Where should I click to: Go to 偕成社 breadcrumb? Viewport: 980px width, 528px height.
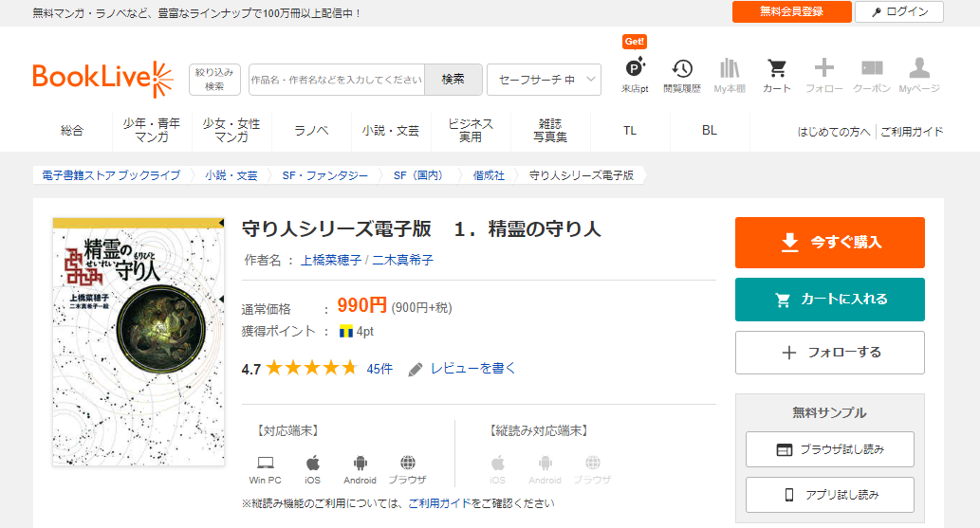(489, 175)
